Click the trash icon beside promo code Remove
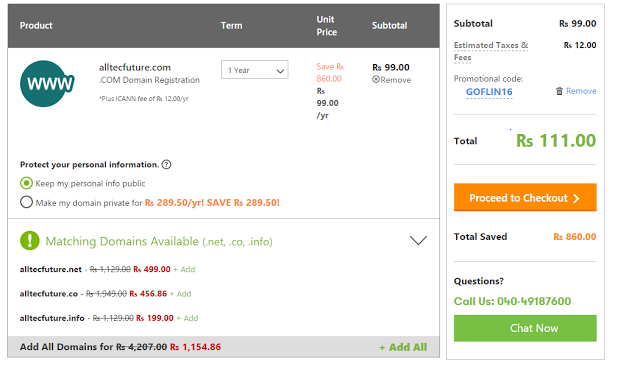The image size is (640, 366). [x=559, y=91]
